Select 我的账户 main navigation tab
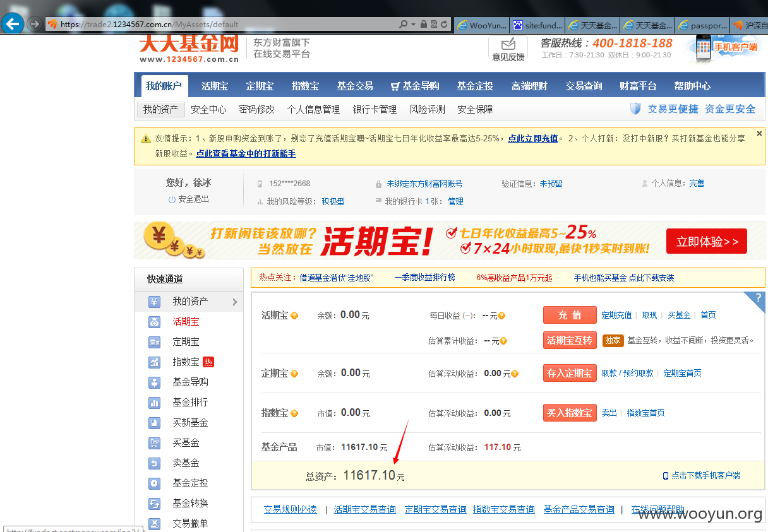The image size is (768, 532). [164, 86]
